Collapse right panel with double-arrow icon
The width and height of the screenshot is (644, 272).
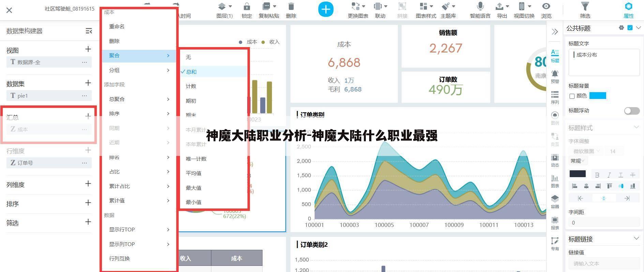[555, 32]
